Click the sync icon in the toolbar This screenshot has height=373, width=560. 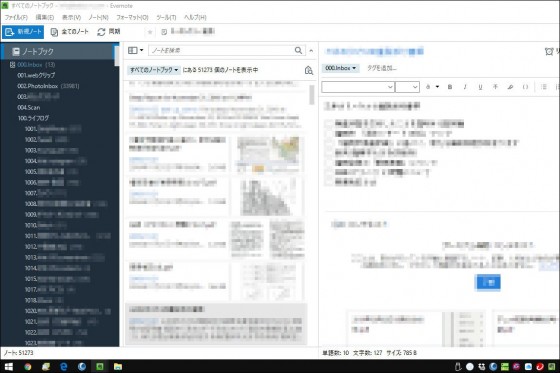(x=101, y=32)
